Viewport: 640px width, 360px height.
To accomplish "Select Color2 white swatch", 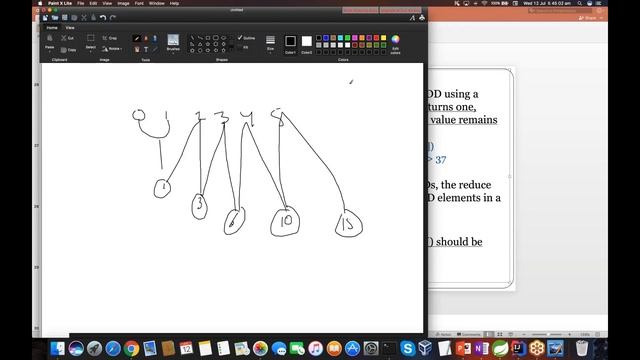I will pos(307,41).
